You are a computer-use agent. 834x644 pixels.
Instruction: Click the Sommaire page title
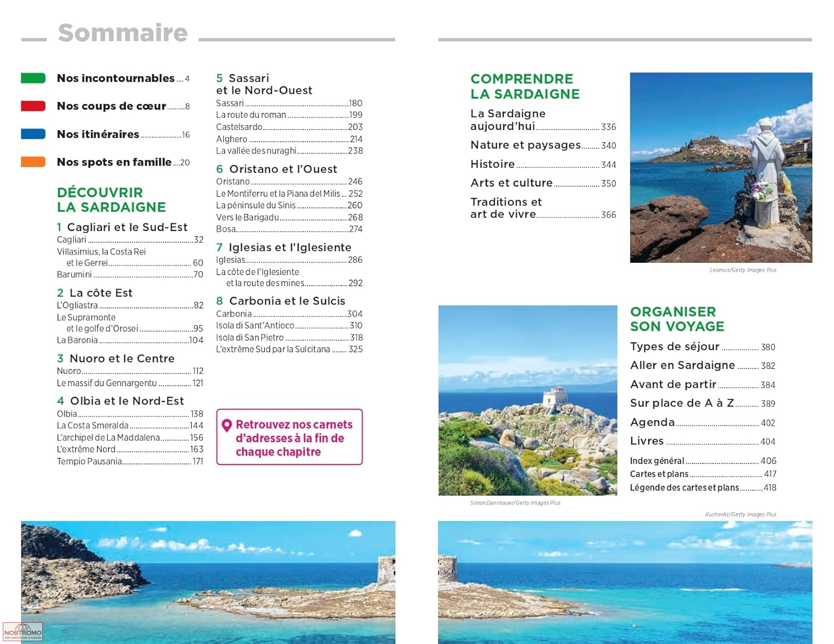point(123,33)
